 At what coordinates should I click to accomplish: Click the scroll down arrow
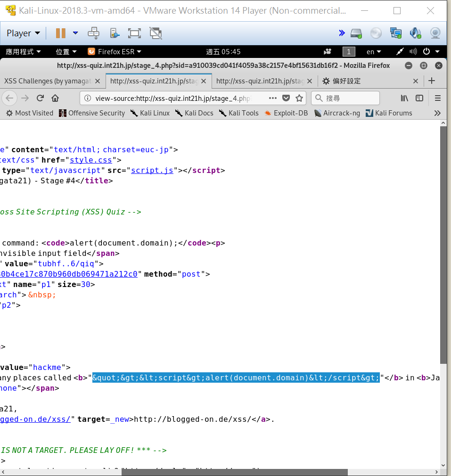(x=443, y=465)
